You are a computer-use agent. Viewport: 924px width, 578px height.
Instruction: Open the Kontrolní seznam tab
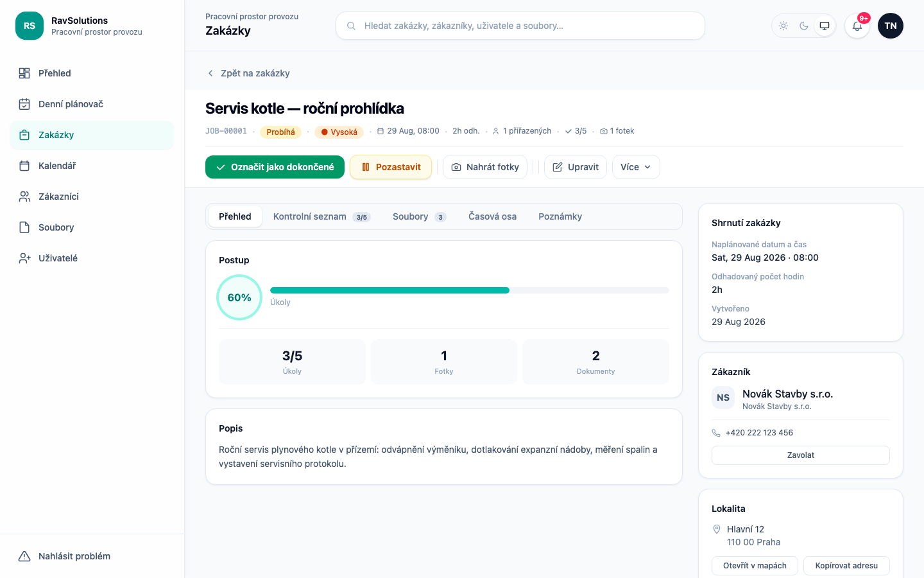(321, 216)
